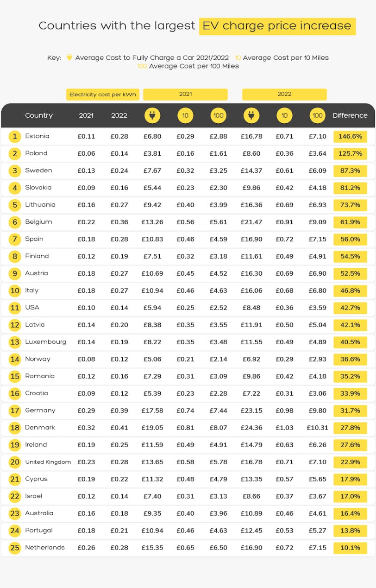Click the rank 25 badge beside Netherlands

[x=15, y=548]
